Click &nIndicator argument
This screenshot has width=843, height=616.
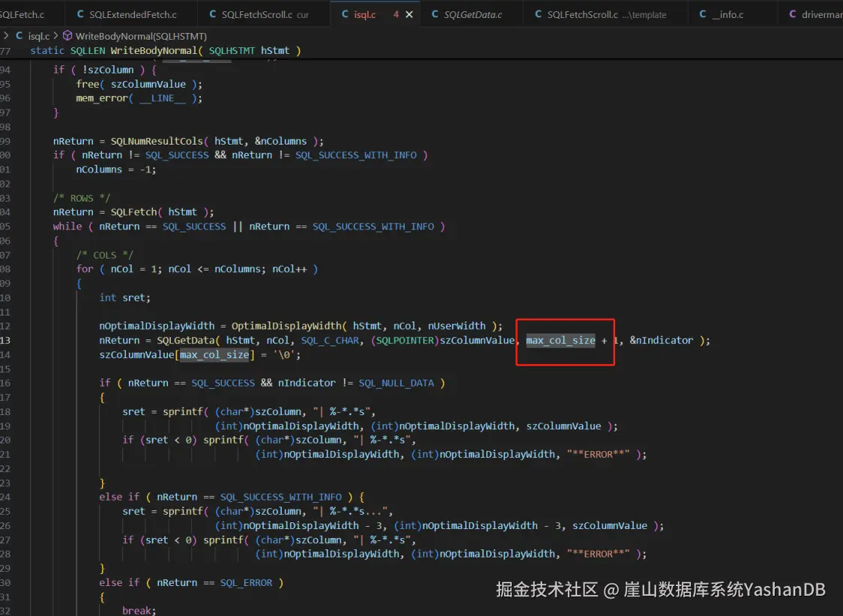[x=661, y=340]
